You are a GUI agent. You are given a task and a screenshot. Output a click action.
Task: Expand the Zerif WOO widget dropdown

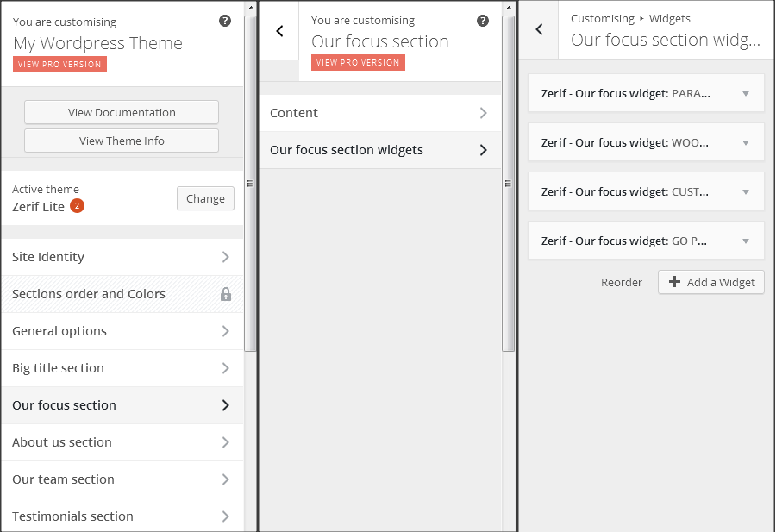pyautogui.click(x=747, y=142)
